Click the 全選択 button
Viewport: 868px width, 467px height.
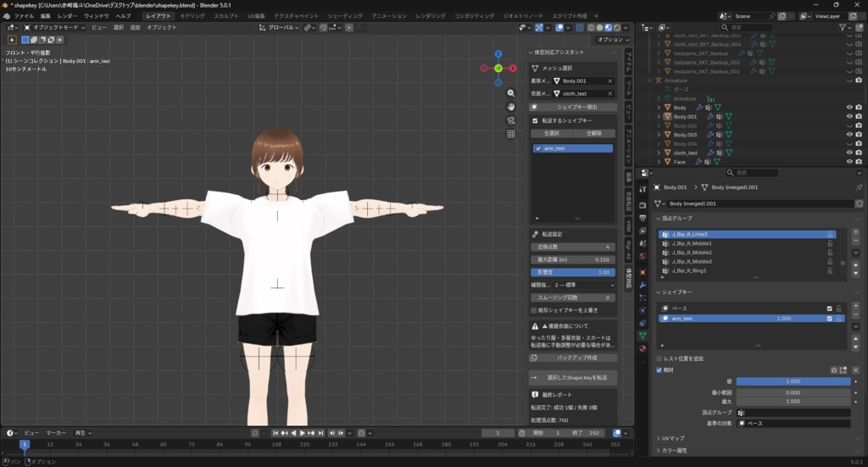[551, 133]
